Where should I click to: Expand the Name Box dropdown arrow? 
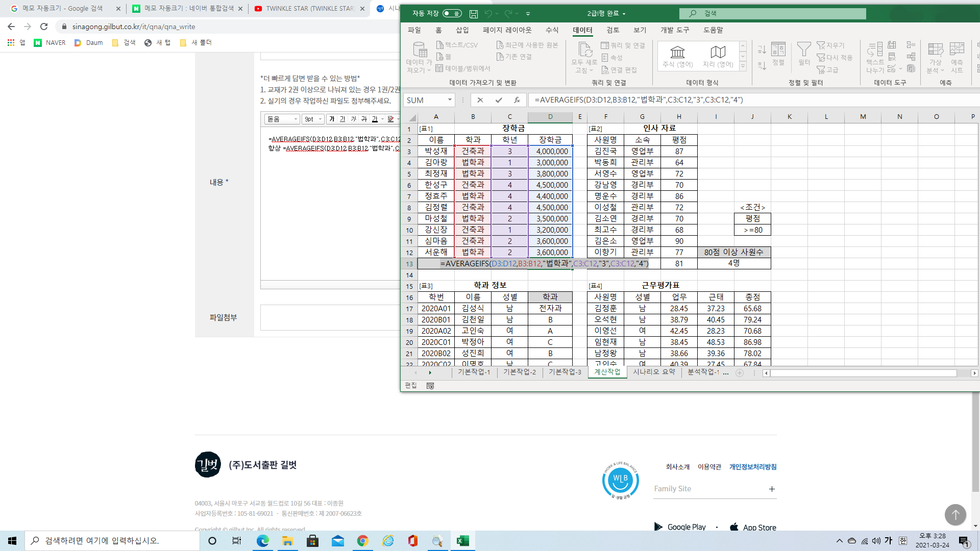[449, 100]
